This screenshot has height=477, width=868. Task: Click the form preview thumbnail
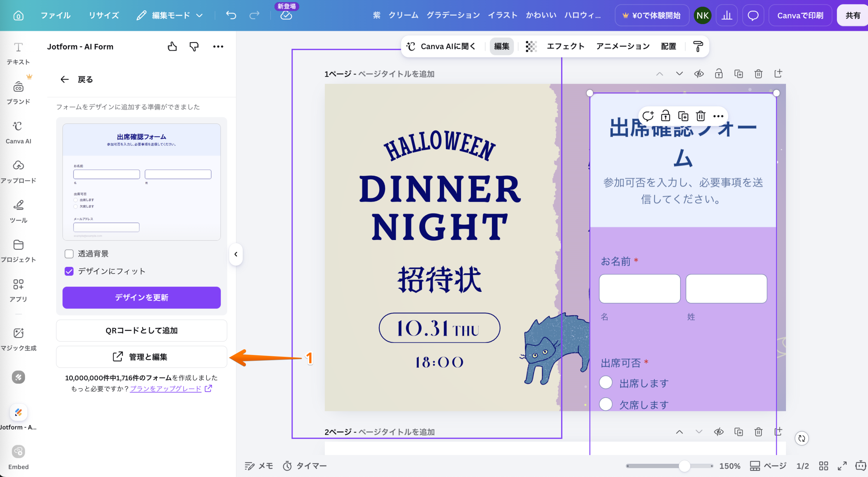coord(141,182)
